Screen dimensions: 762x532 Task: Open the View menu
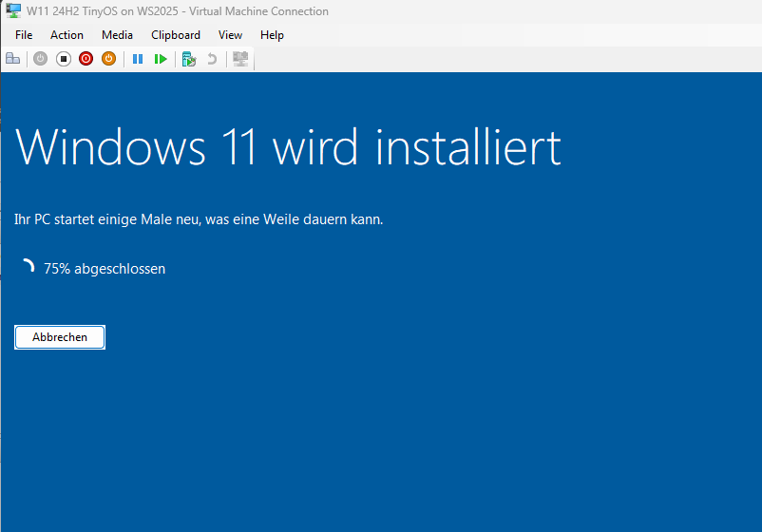(230, 35)
